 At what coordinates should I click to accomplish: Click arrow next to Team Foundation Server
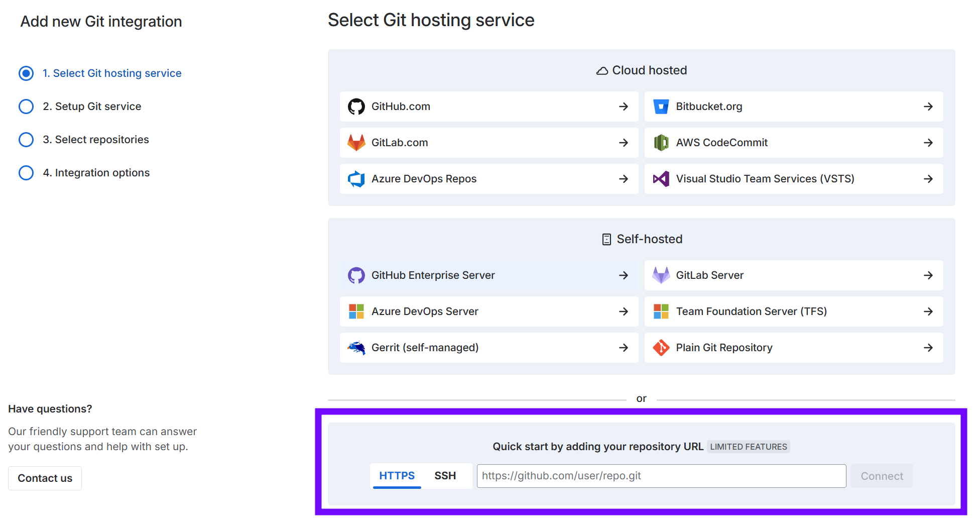(928, 312)
